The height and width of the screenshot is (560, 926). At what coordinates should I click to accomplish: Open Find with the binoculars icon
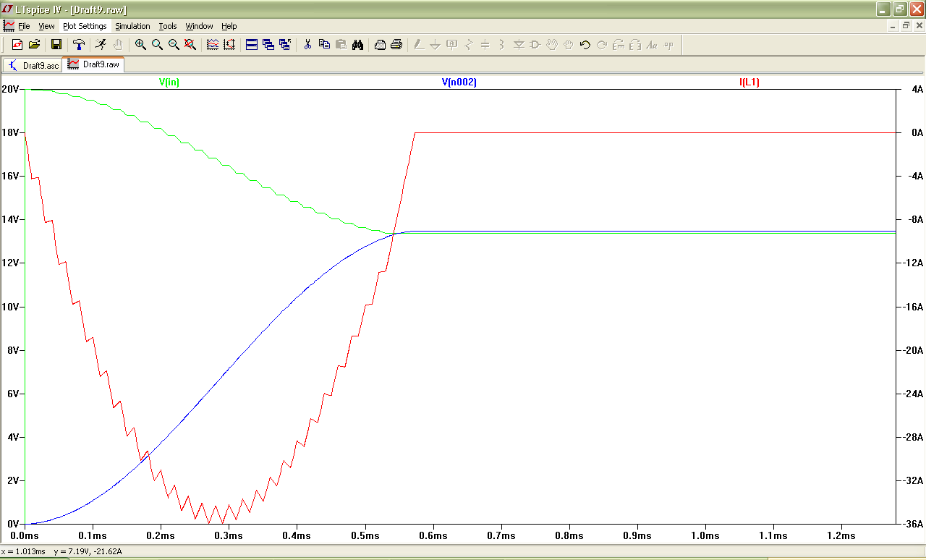357,45
